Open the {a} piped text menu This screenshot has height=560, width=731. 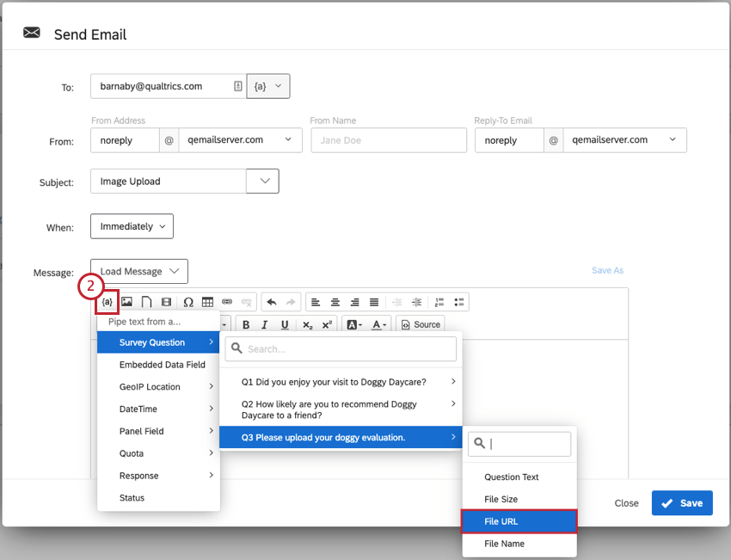(107, 301)
